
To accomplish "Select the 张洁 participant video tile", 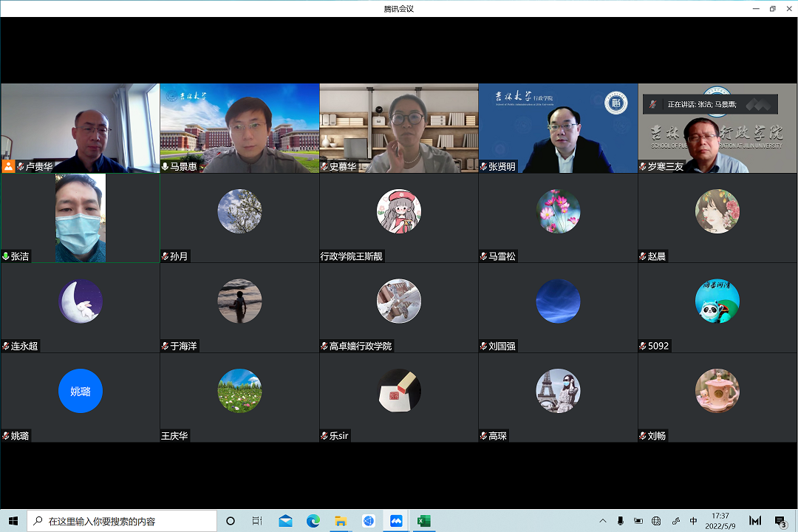I will (80, 218).
